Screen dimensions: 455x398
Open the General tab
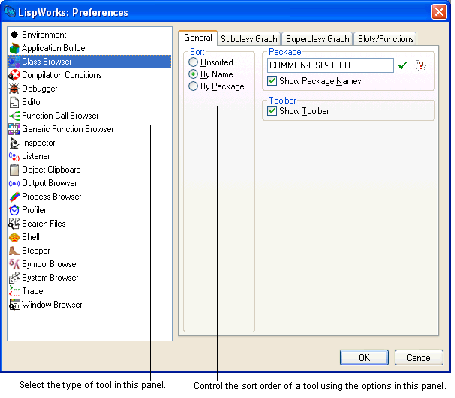[x=198, y=38]
